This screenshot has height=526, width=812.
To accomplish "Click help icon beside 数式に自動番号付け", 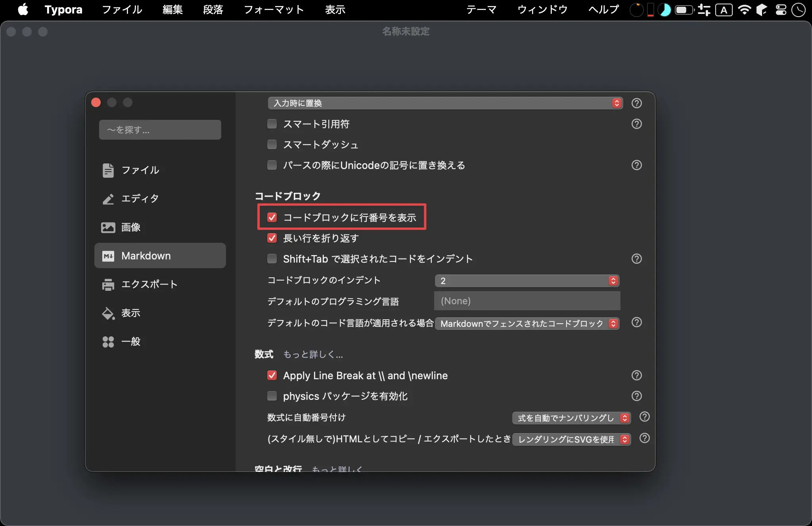I will tap(645, 417).
